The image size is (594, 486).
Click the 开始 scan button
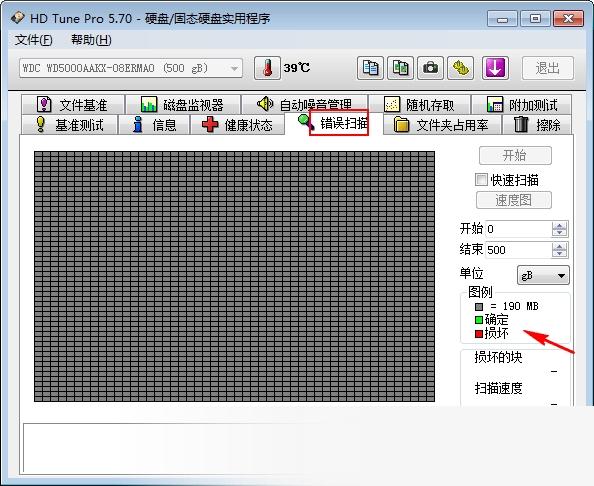click(x=515, y=155)
